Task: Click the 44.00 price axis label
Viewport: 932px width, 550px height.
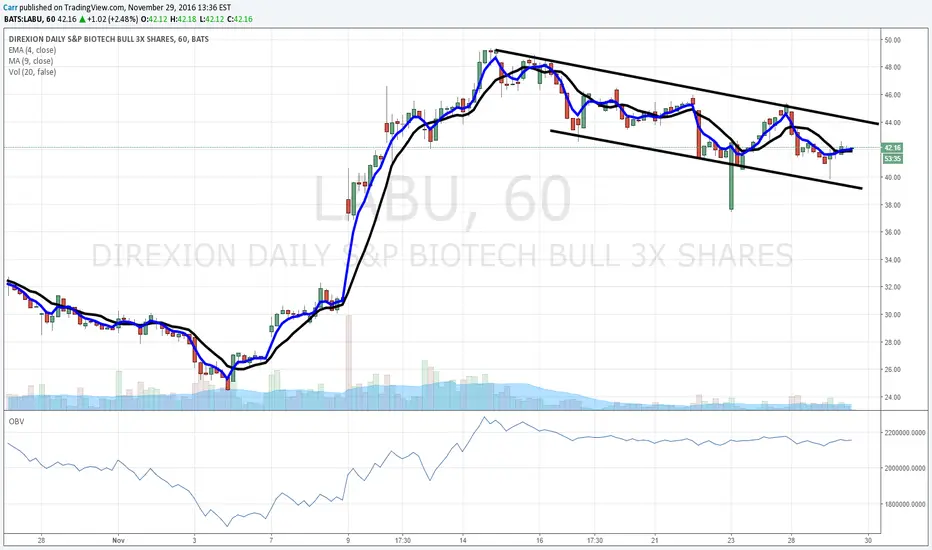Action: (892, 122)
